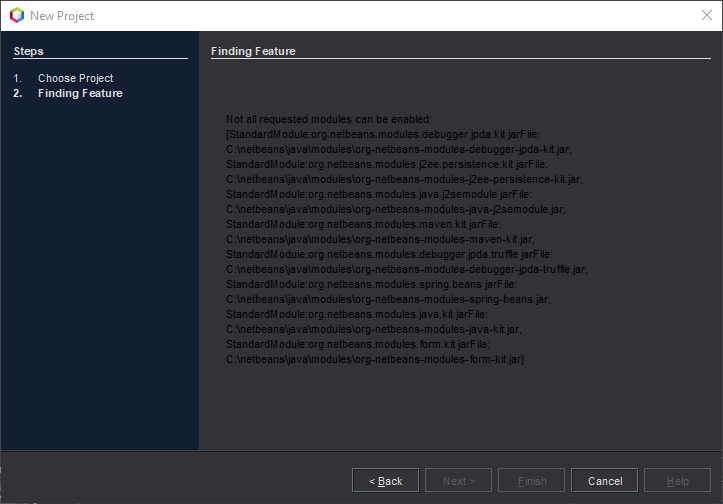
Task: Click '[StandardModule:org.netbeans.modules.debugger.jpda.kit jarFile:' line
Action: (x=383, y=134)
